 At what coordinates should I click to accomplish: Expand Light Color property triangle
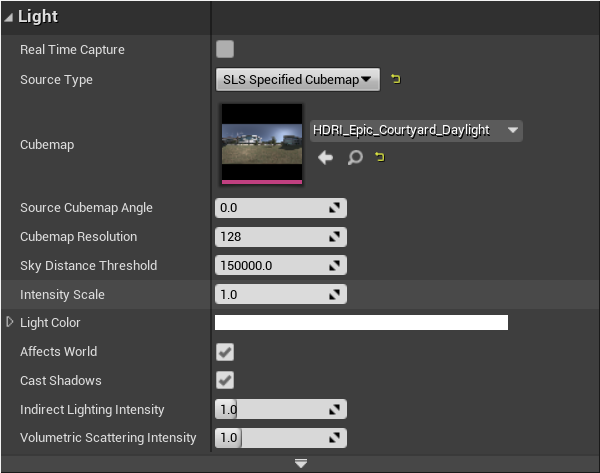[x=10, y=322]
